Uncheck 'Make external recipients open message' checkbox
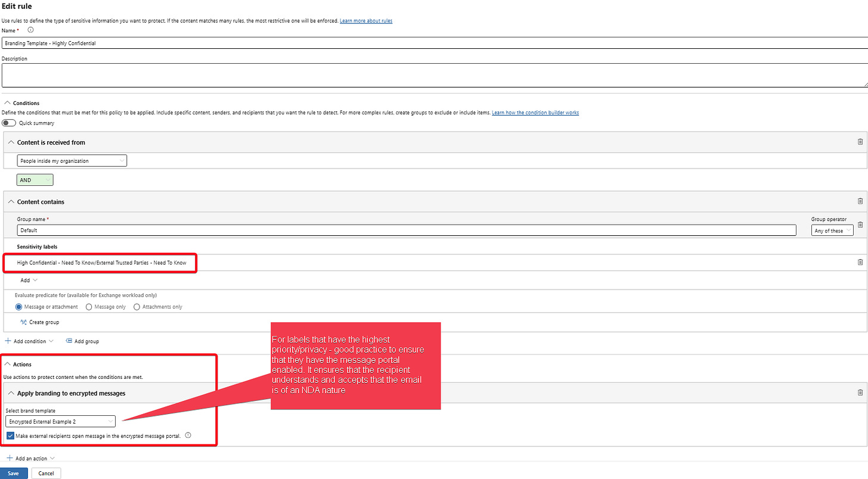The width and height of the screenshot is (868, 479). 11,436
